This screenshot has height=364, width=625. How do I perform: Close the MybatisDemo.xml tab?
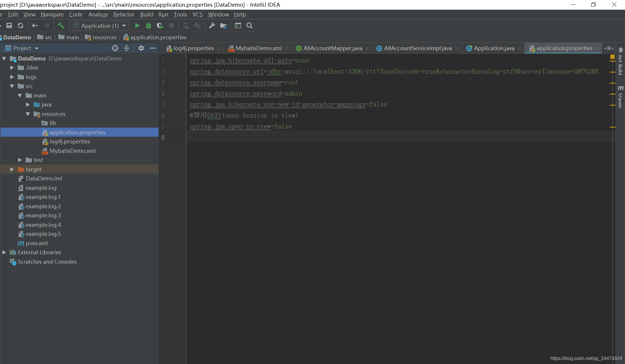(287, 48)
